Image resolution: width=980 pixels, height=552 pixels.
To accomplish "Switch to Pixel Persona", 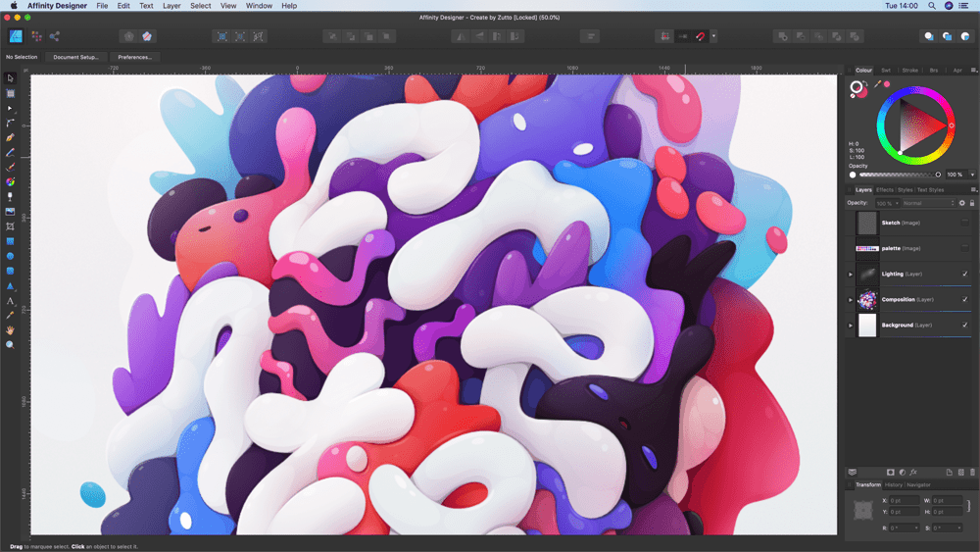I will point(37,36).
